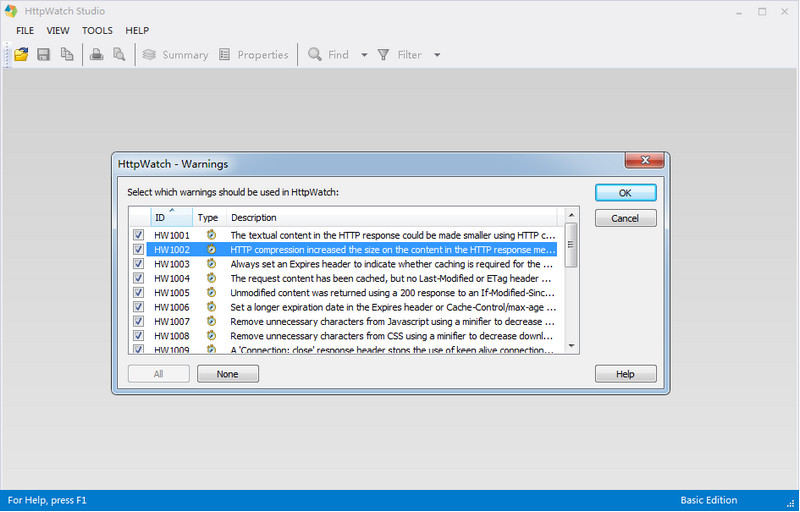Cancel the Warnings dialog
800x512 pixels.
626,218
